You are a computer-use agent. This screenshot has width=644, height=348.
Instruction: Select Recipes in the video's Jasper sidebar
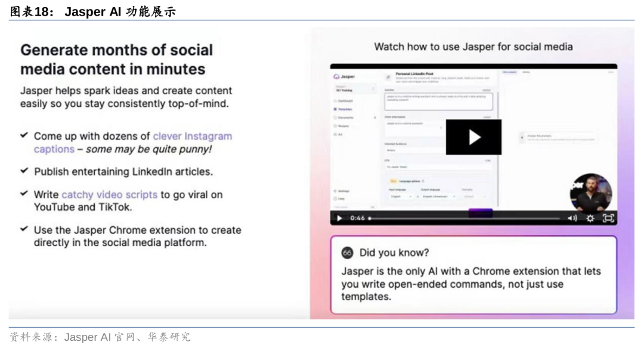click(342, 126)
